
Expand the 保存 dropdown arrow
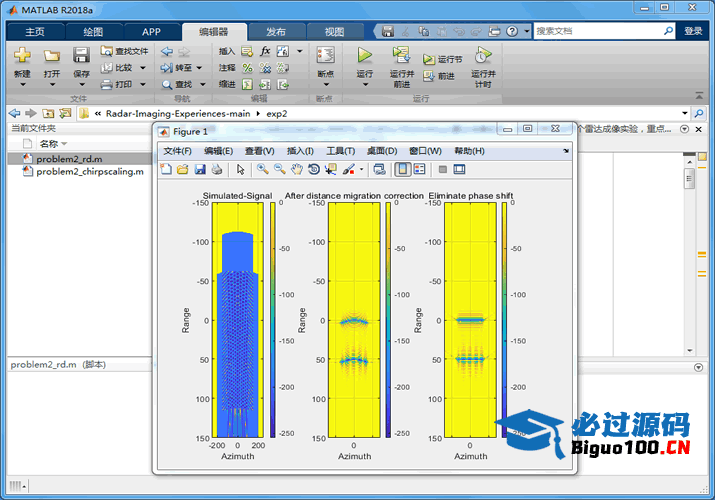82,85
